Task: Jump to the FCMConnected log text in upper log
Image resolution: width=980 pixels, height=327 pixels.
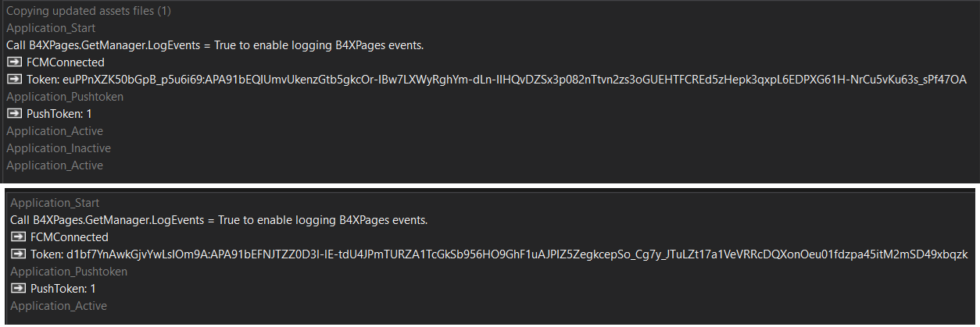Action: tap(65, 62)
